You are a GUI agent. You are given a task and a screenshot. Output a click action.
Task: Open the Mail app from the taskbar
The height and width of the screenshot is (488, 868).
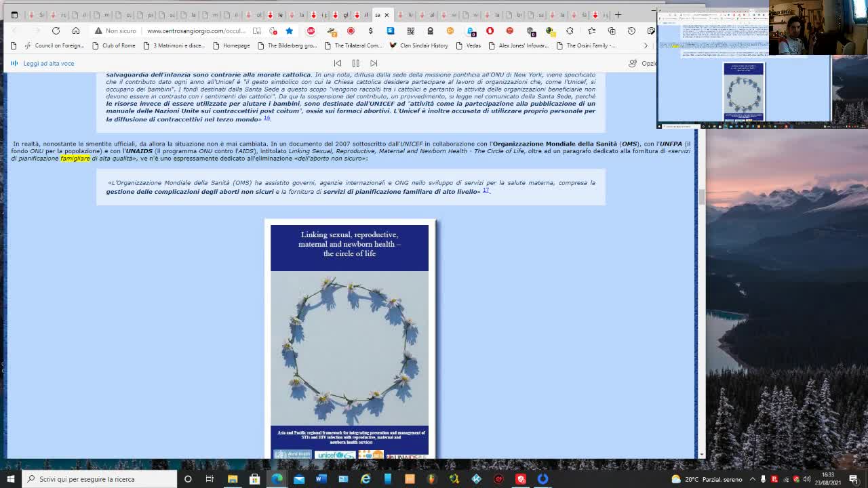tap(299, 479)
